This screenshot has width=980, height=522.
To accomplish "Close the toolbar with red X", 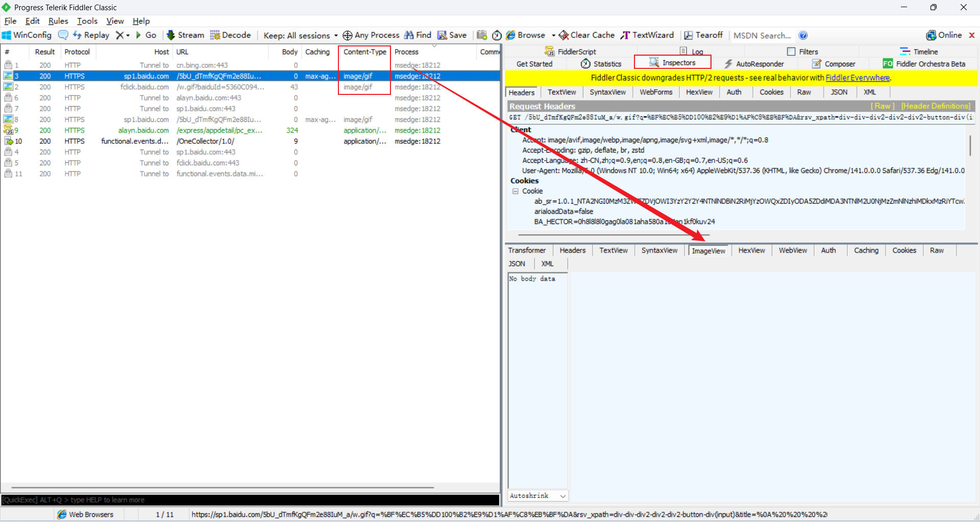I will coord(972,35).
